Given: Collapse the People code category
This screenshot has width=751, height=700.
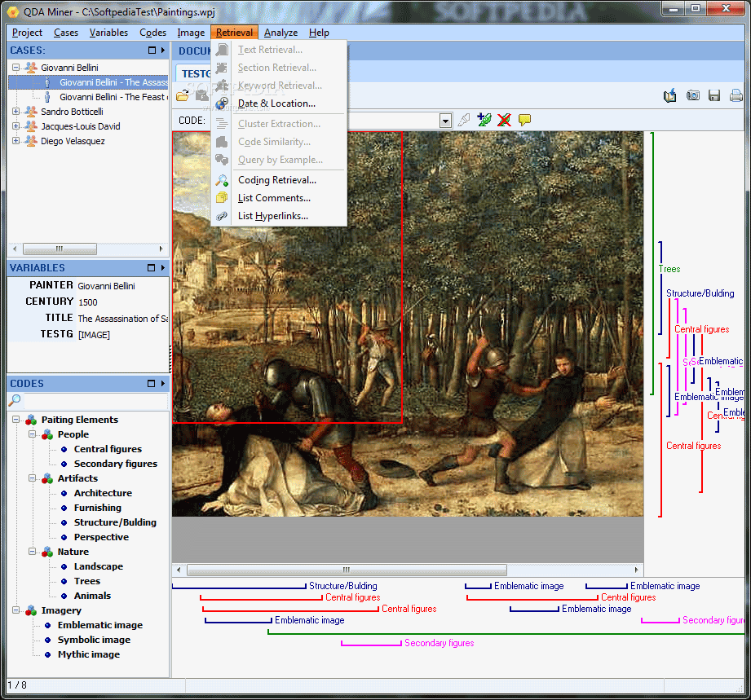Looking at the screenshot, I should point(32,434).
